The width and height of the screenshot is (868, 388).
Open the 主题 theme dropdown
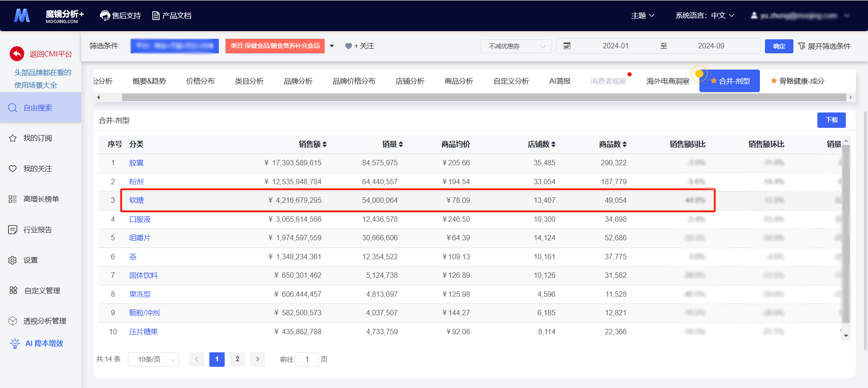pos(643,16)
